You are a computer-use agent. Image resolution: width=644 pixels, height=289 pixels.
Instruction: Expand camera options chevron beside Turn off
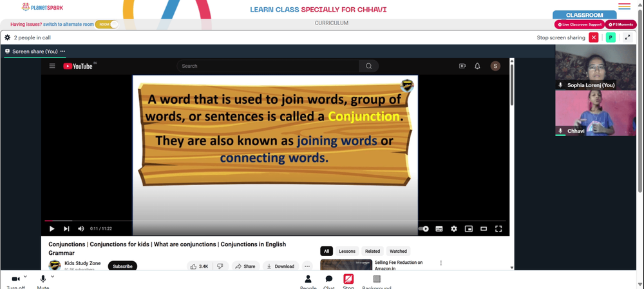(25, 277)
